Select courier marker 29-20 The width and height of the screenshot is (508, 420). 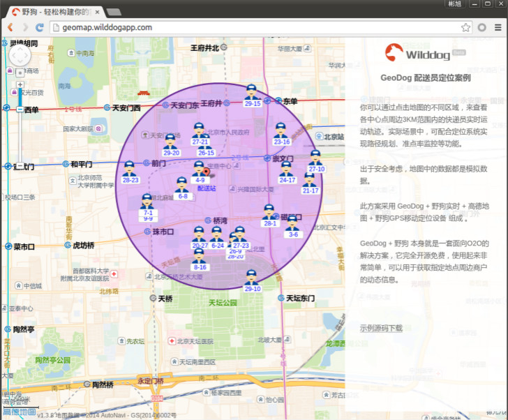pos(171,145)
